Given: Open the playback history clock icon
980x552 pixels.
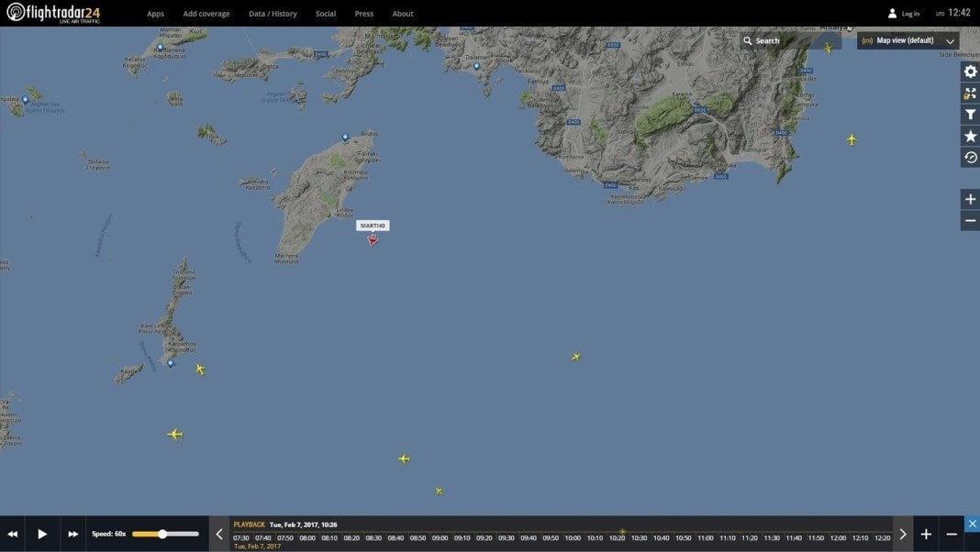Looking at the screenshot, I should [x=970, y=158].
